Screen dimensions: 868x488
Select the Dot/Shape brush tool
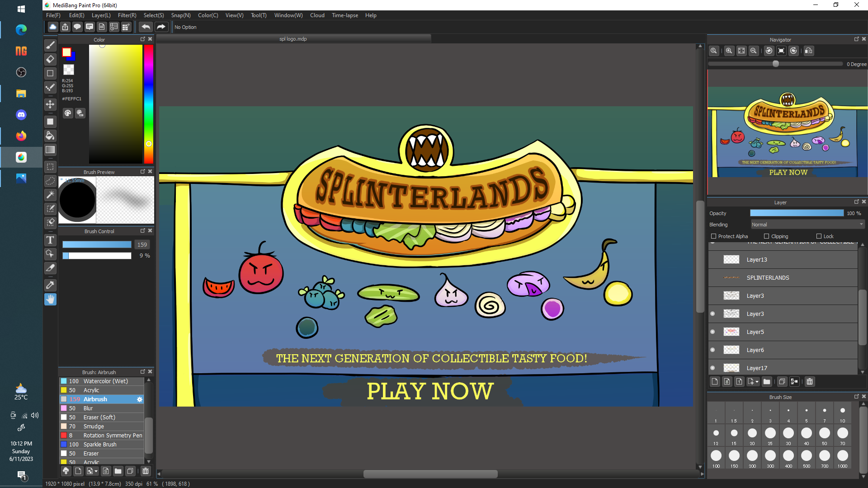click(50, 87)
